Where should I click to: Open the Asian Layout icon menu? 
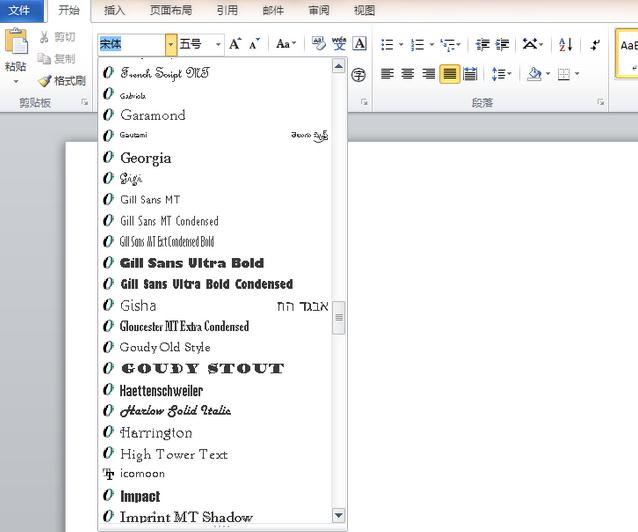[533, 44]
